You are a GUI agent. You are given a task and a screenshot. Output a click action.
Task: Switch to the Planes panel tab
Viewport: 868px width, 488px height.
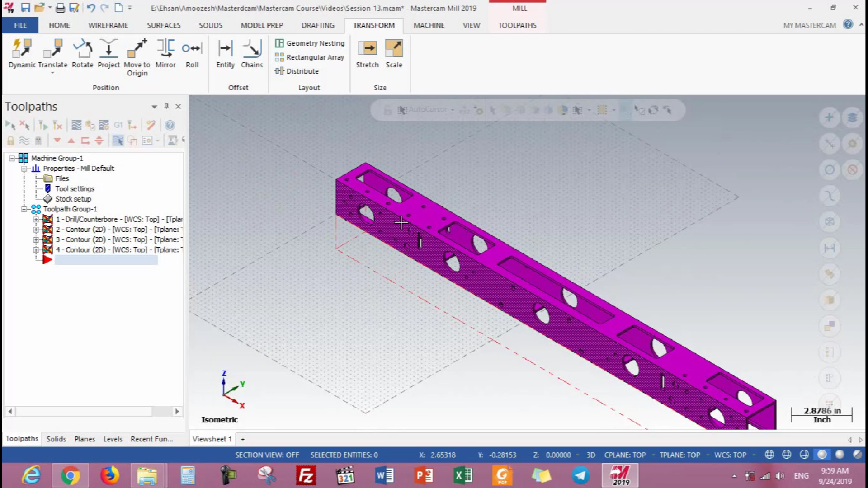click(85, 439)
